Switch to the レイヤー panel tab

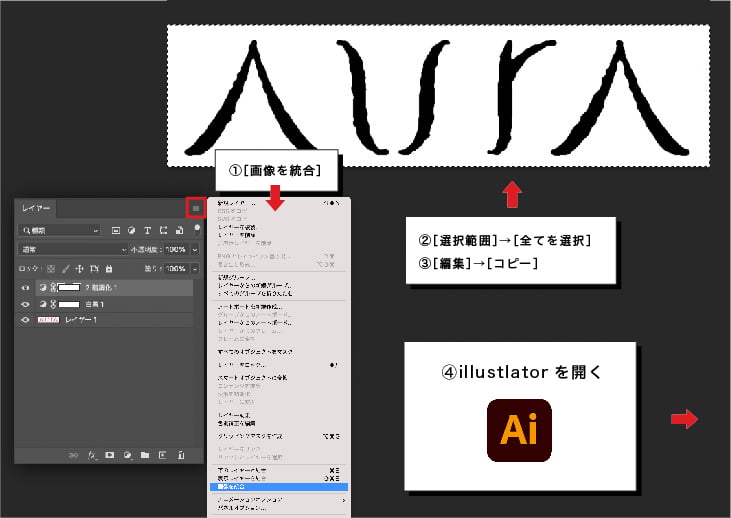[35, 208]
